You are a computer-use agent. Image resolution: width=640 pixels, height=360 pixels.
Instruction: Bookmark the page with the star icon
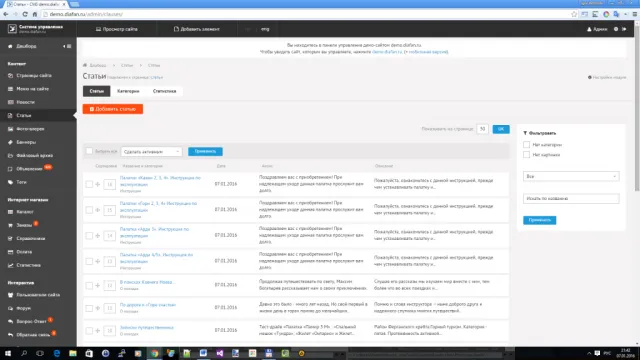point(574,14)
